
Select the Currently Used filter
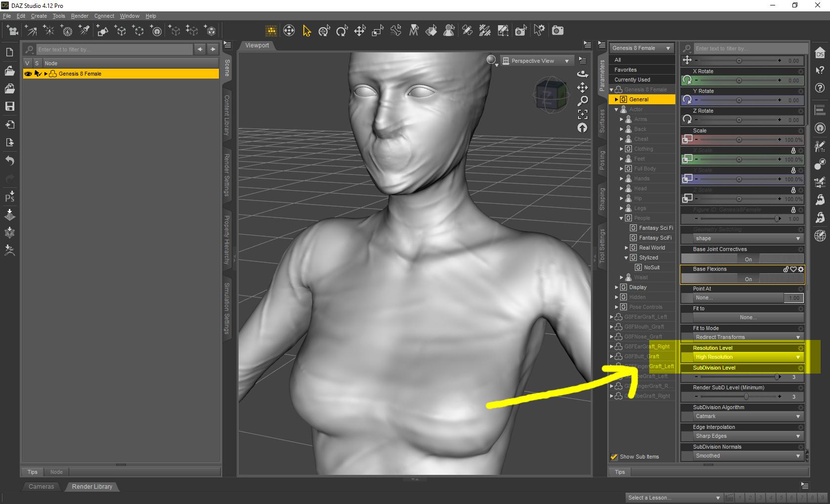click(642, 80)
